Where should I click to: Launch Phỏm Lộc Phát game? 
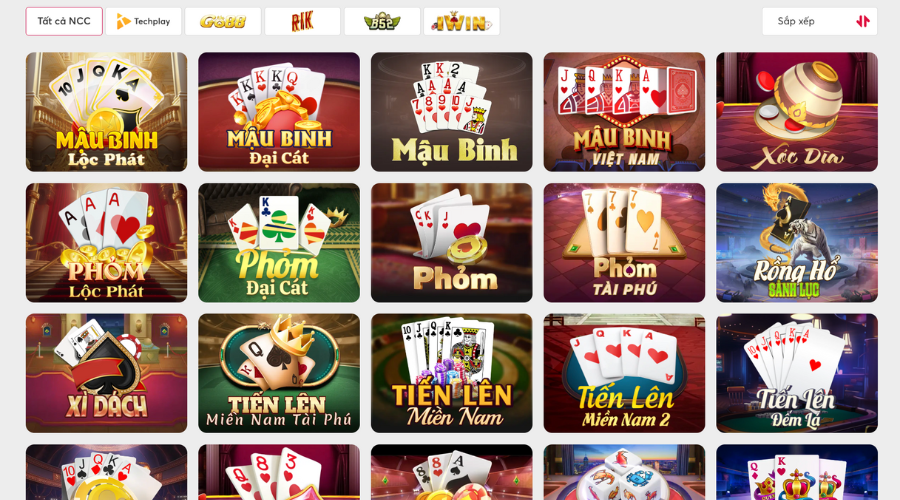(x=107, y=243)
